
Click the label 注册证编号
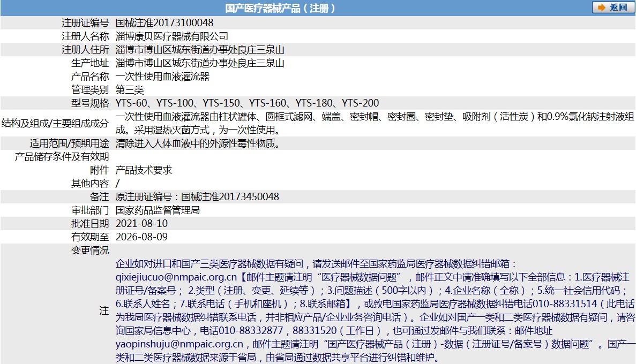(86, 22)
